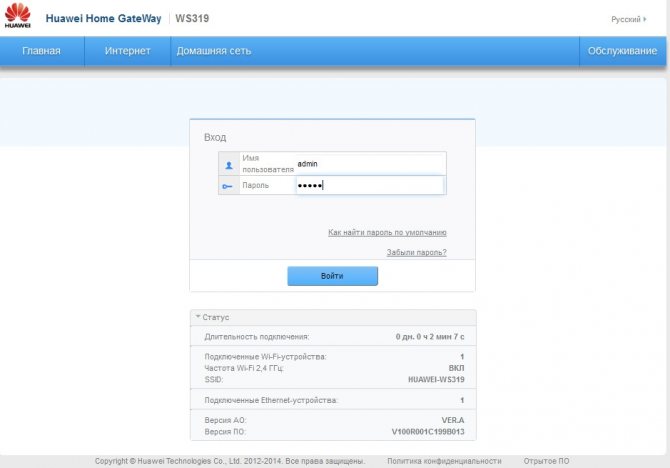Screen dimensions: 670x468
Task: Focus the username field containing admin
Action: pos(370,164)
